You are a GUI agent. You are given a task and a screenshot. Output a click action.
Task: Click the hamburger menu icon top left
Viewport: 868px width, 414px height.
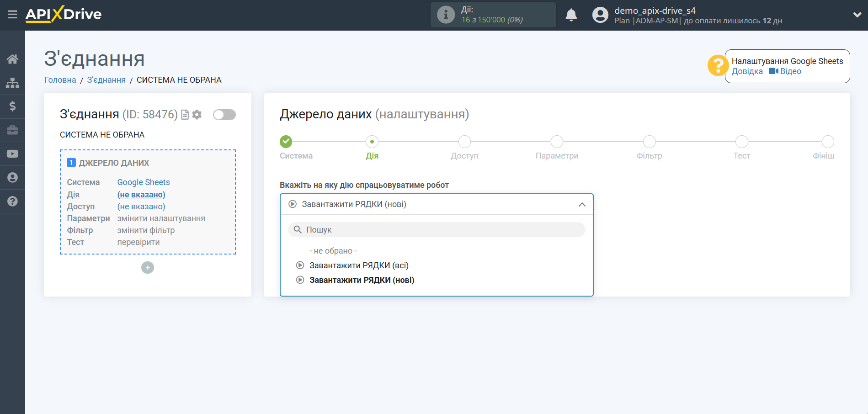coord(12,14)
